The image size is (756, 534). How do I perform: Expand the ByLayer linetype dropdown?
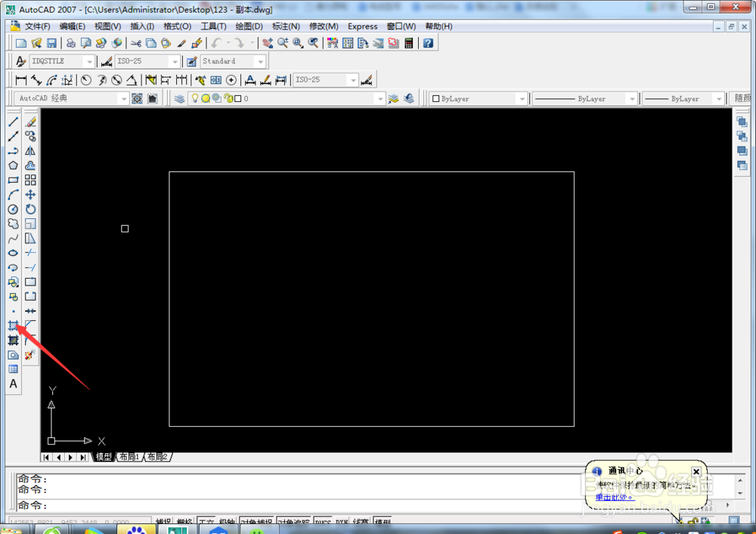pos(632,99)
